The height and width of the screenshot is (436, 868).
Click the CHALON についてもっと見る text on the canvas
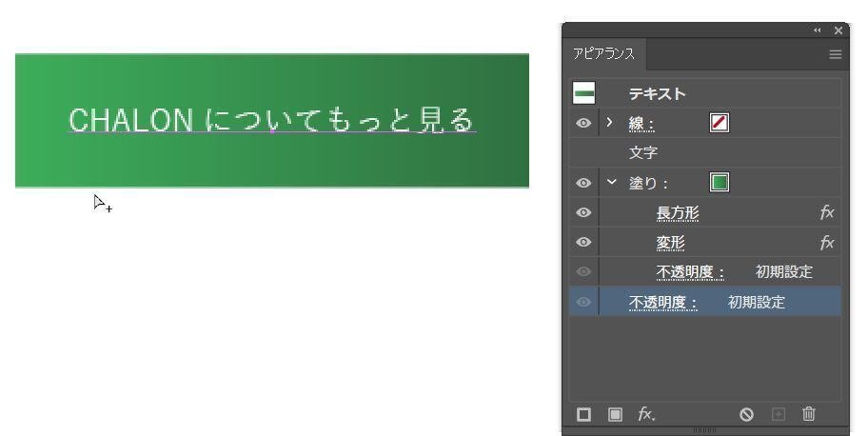(x=271, y=120)
